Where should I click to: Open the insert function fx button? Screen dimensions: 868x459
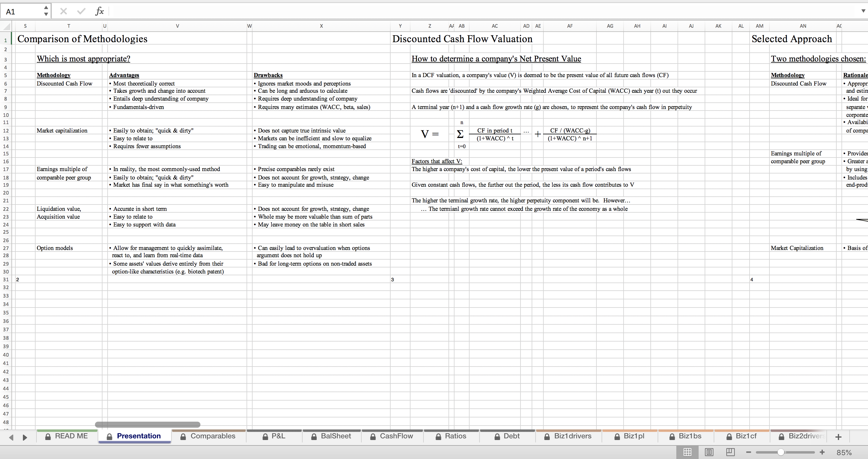click(x=99, y=11)
